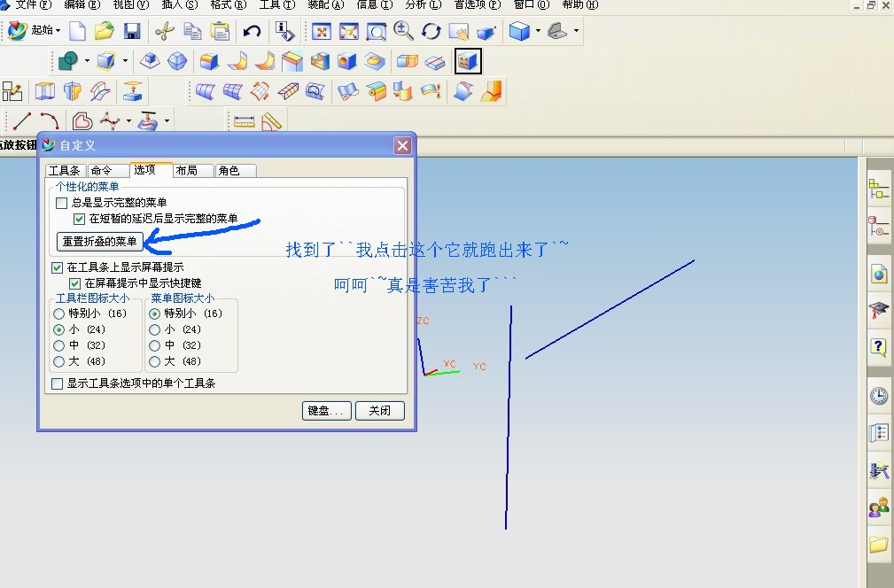Expand shaded cube display style dropdown arrow

pos(538,30)
